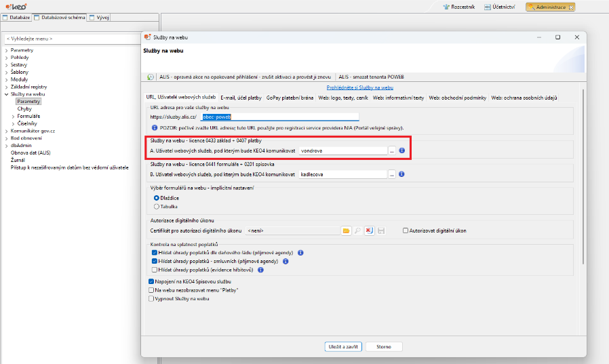Toggle Hlídat úhrady dle daňového řádu
Viewport: 609px width, 364px height.
click(155, 253)
